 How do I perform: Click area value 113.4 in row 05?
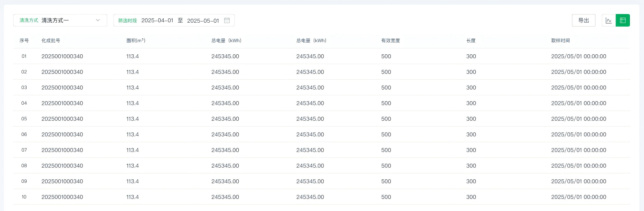point(133,119)
